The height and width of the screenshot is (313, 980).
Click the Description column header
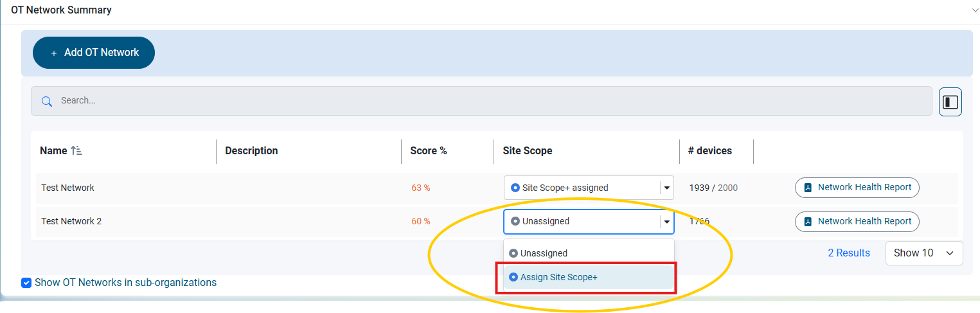tap(251, 150)
